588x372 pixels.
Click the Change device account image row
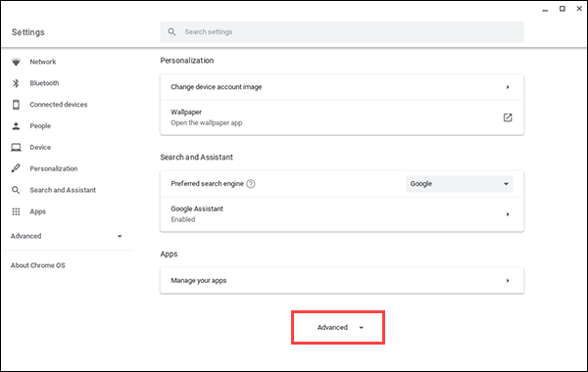click(x=342, y=87)
